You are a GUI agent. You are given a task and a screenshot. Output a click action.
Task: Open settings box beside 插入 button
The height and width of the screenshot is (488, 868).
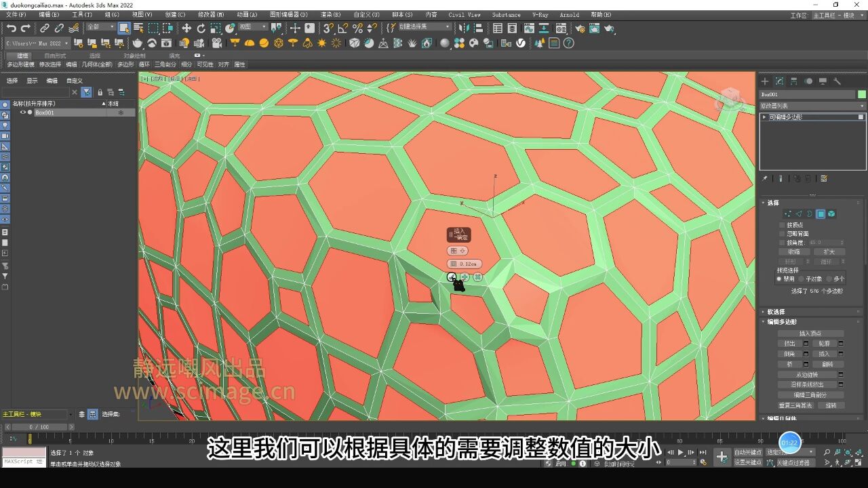[841, 354]
